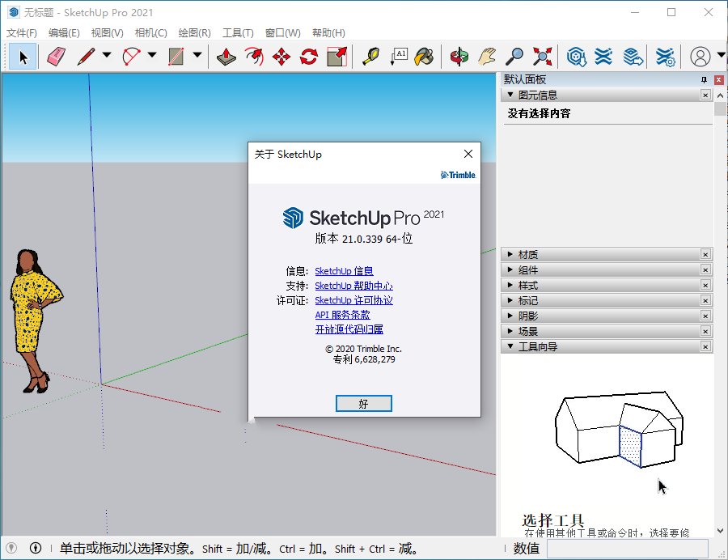
Task: Open the 绘图(R) menu
Action: click(x=194, y=33)
